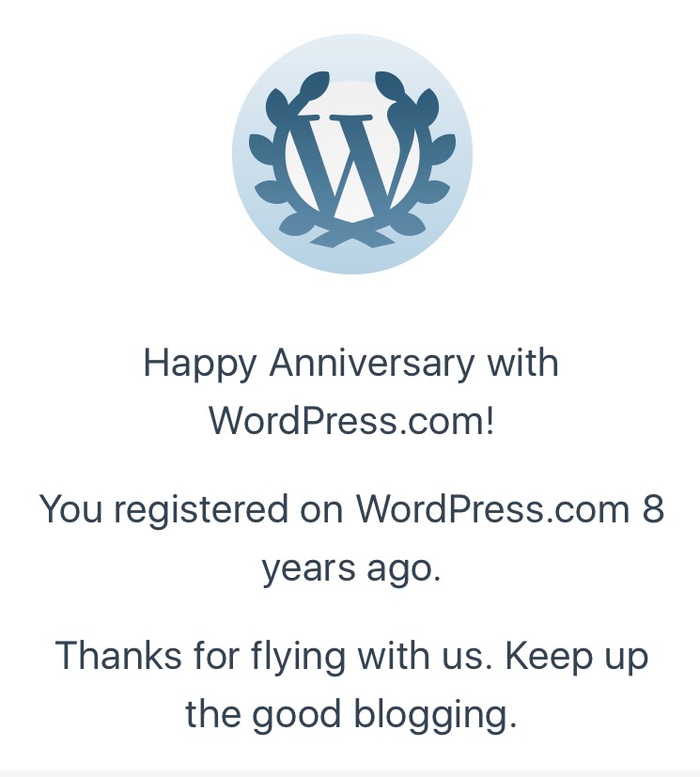Tap the crossed laurel stems below W
Viewport: 700px width, 777px height.
coord(351,235)
